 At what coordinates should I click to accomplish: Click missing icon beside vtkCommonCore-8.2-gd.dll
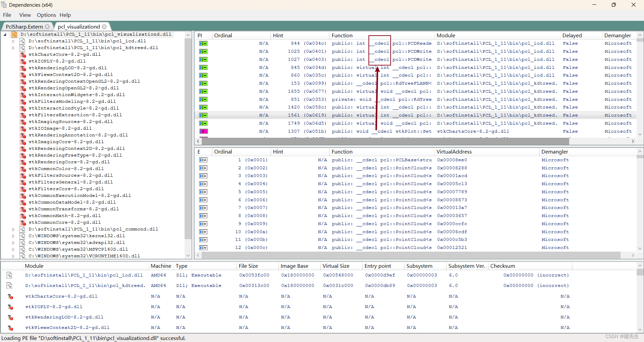click(23, 223)
